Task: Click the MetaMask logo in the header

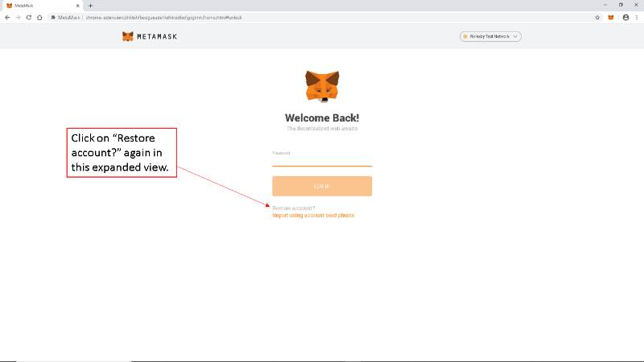Action: tap(150, 36)
